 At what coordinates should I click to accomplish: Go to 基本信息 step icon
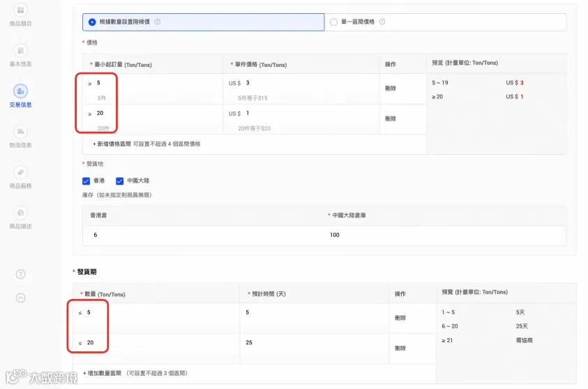point(21,50)
